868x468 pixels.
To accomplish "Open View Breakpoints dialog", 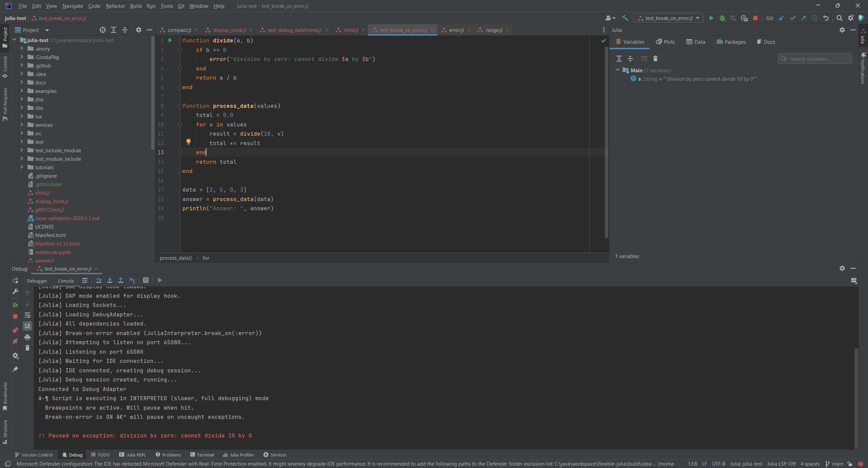I will pyautogui.click(x=15, y=330).
